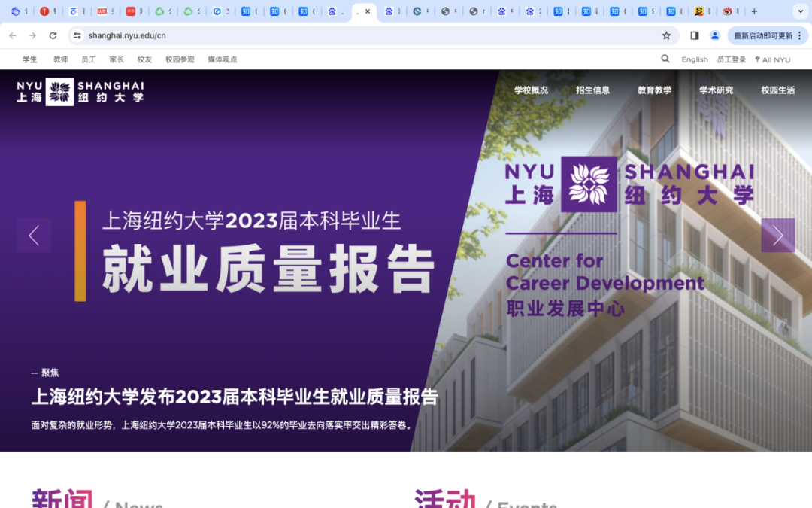Switch to the Weibo tab
The image size is (812, 508).
click(x=732, y=11)
